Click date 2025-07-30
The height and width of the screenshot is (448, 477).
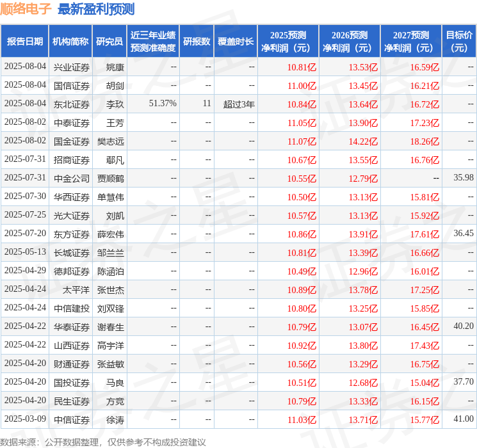tap(25, 196)
